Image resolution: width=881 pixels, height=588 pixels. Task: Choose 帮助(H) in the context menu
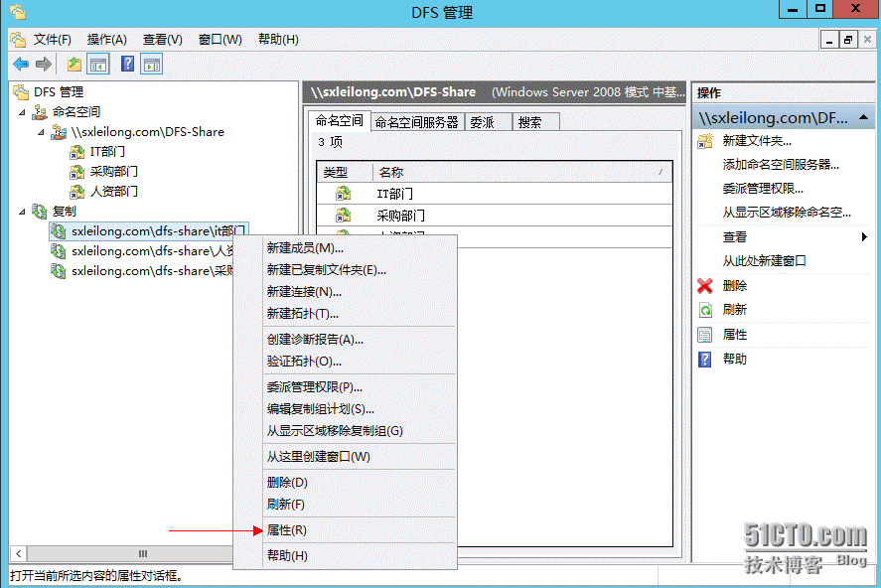[x=360, y=555]
